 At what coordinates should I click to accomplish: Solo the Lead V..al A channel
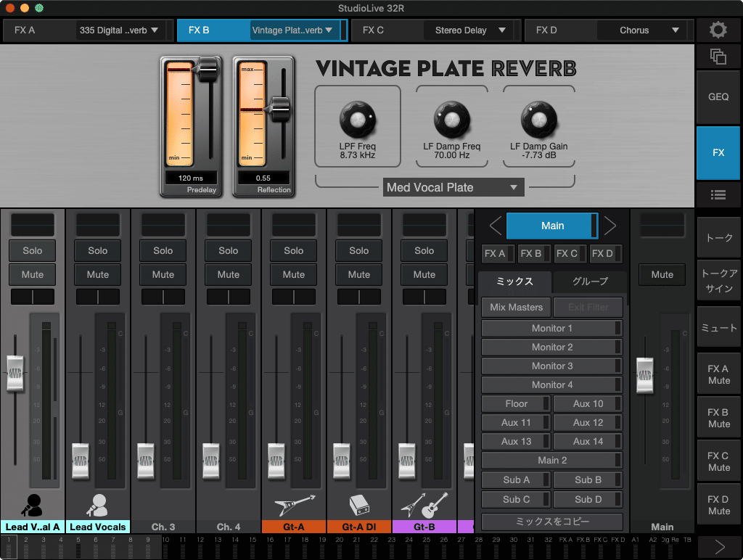[32, 251]
